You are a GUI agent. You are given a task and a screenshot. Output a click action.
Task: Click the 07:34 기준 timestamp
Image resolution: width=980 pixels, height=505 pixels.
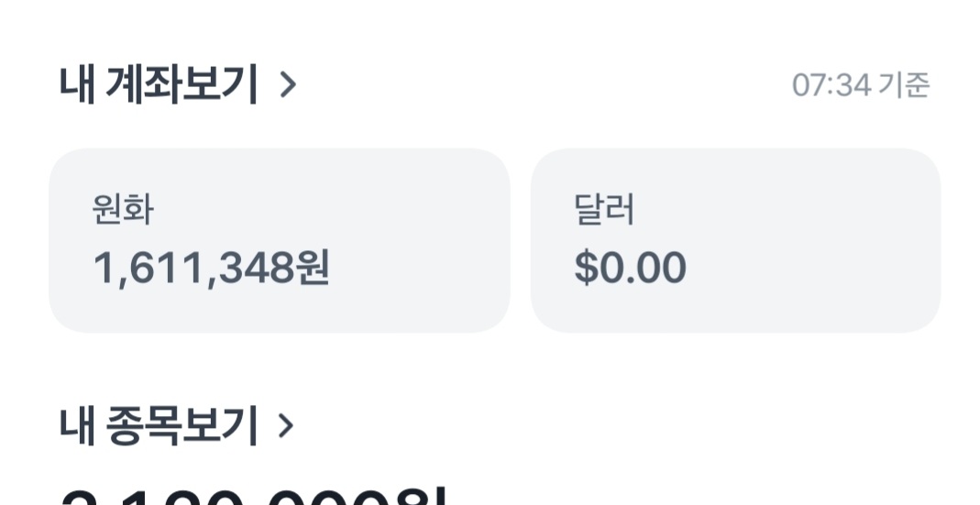(x=860, y=85)
